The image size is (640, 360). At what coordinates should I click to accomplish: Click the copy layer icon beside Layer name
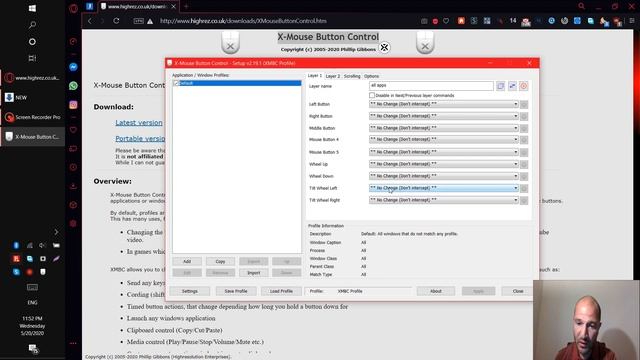[x=500, y=86]
